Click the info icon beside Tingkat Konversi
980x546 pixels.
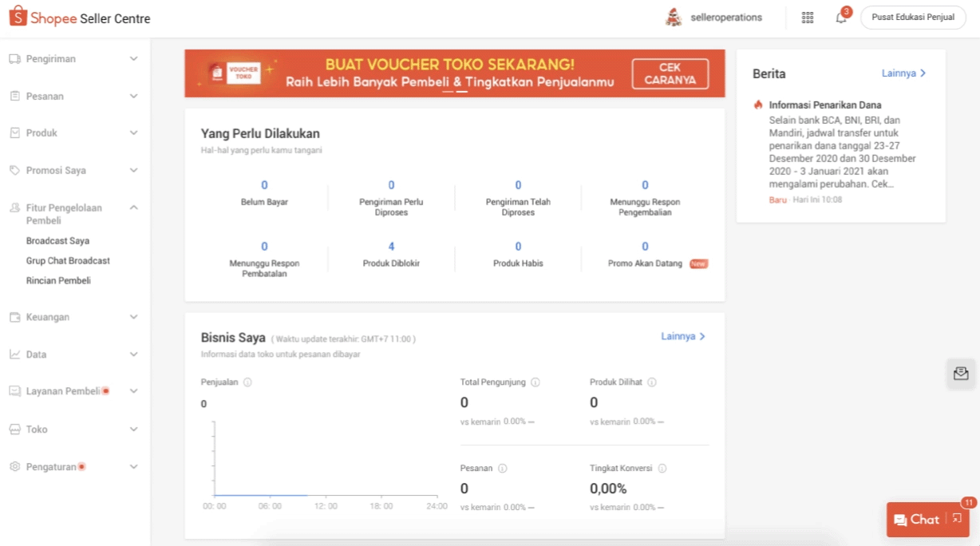click(x=662, y=469)
